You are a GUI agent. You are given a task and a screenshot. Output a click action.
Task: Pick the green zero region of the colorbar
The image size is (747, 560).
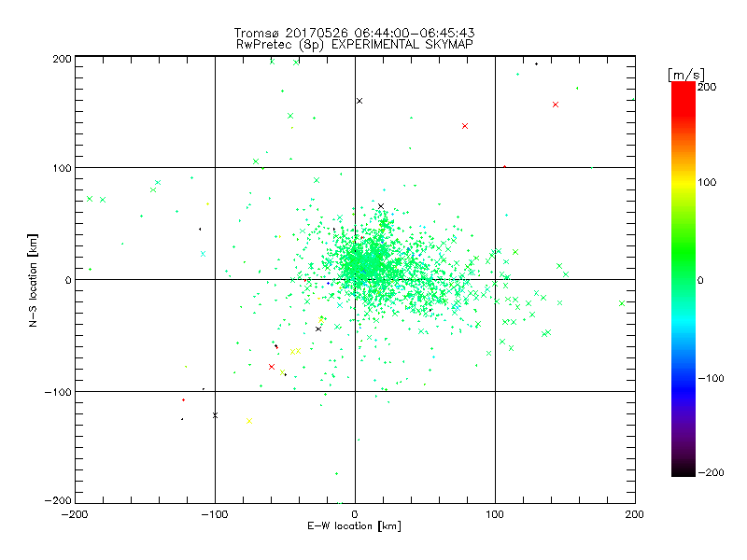tap(684, 279)
